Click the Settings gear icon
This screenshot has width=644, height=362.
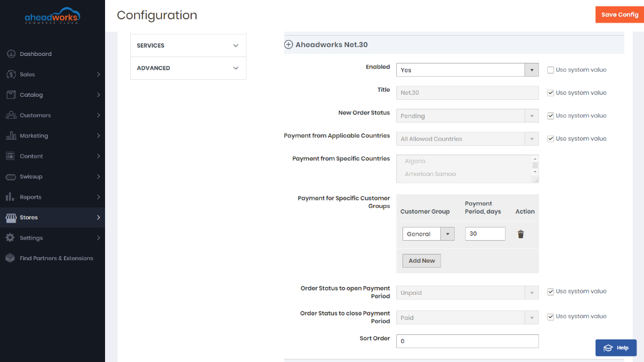click(x=10, y=238)
